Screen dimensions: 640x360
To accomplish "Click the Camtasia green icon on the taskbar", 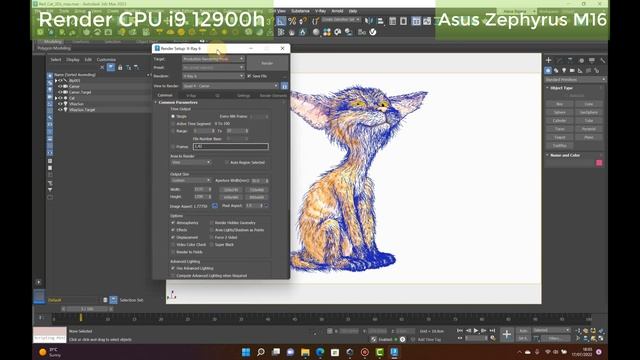I will pos(380,352).
